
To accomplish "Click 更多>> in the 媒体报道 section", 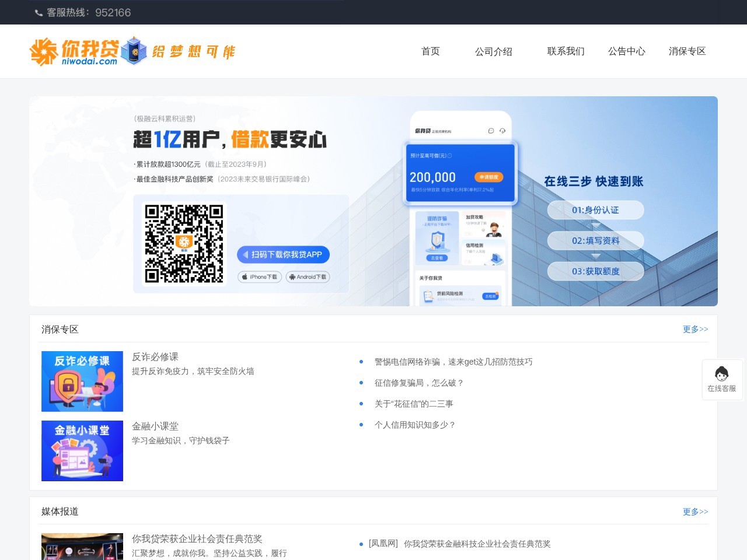I will (x=696, y=512).
